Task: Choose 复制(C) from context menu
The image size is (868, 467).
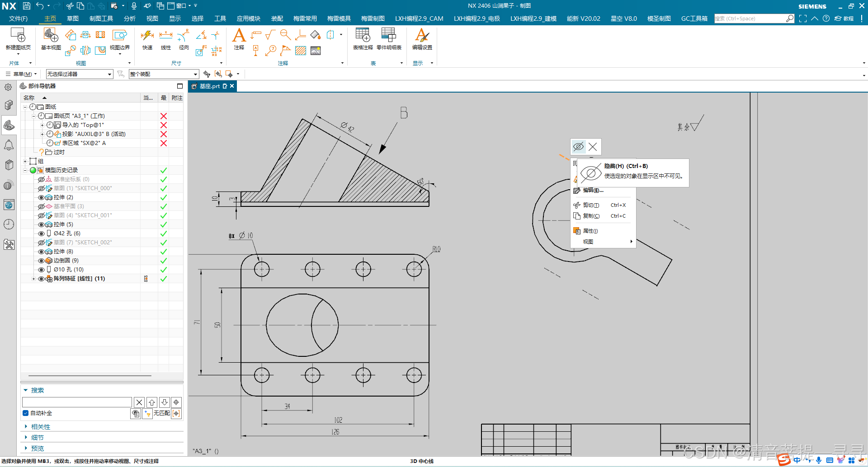Action: coord(603,216)
